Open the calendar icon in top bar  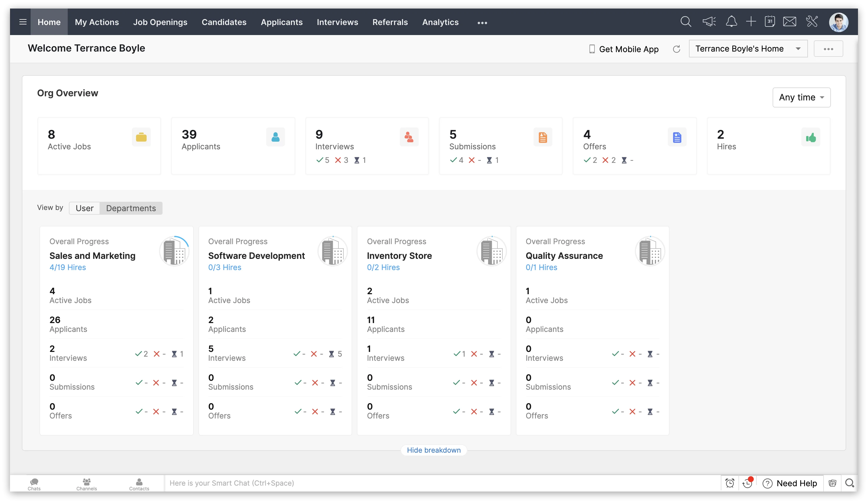tap(770, 22)
